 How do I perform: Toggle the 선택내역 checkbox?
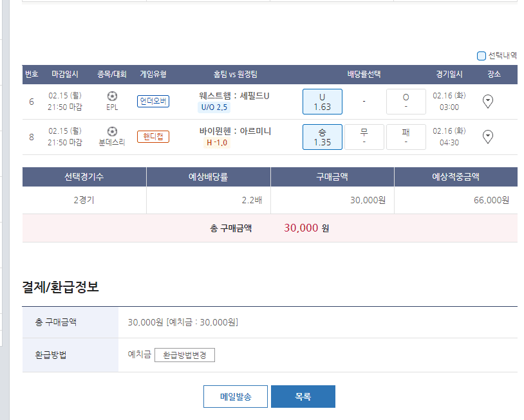point(482,56)
